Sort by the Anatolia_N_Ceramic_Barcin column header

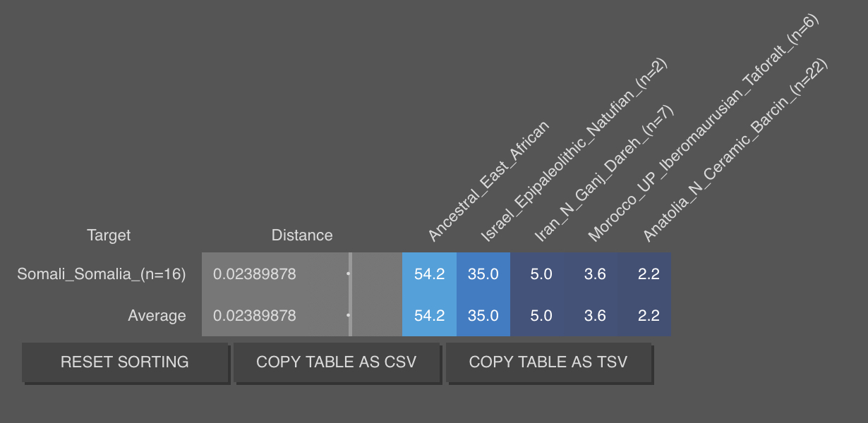click(734, 150)
